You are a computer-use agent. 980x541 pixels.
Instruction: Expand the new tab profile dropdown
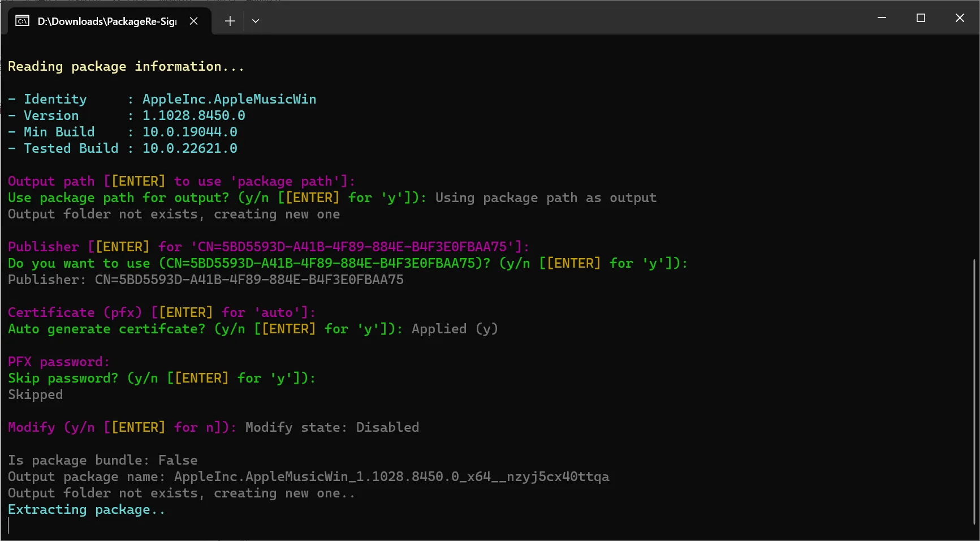256,21
